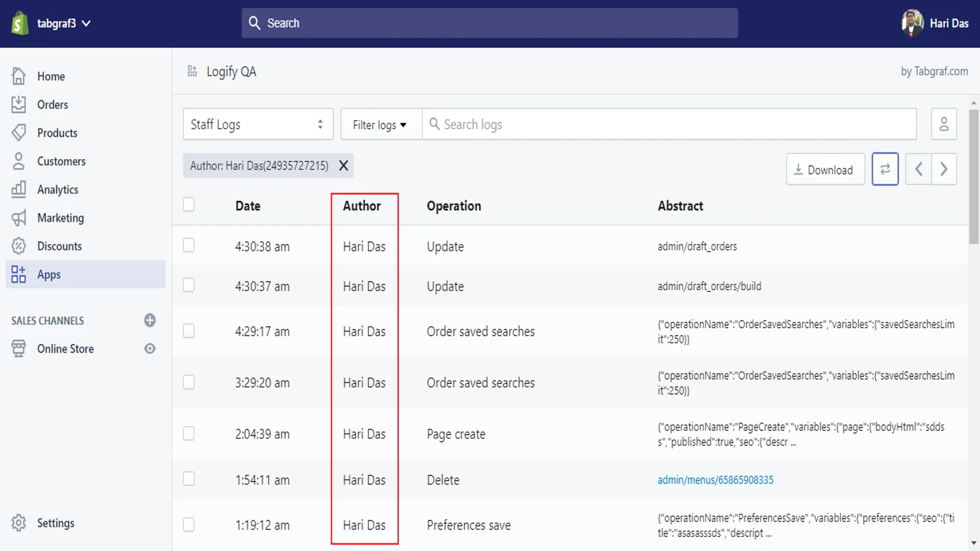Click the Shopify logo
The width and height of the screenshot is (980, 551).
click(x=19, y=23)
